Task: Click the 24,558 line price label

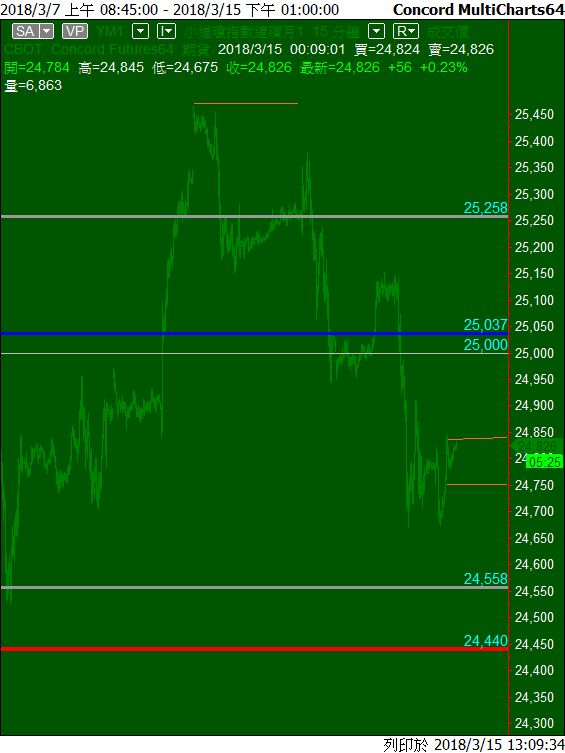Action: pyautogui.click(x=485, y=579)
